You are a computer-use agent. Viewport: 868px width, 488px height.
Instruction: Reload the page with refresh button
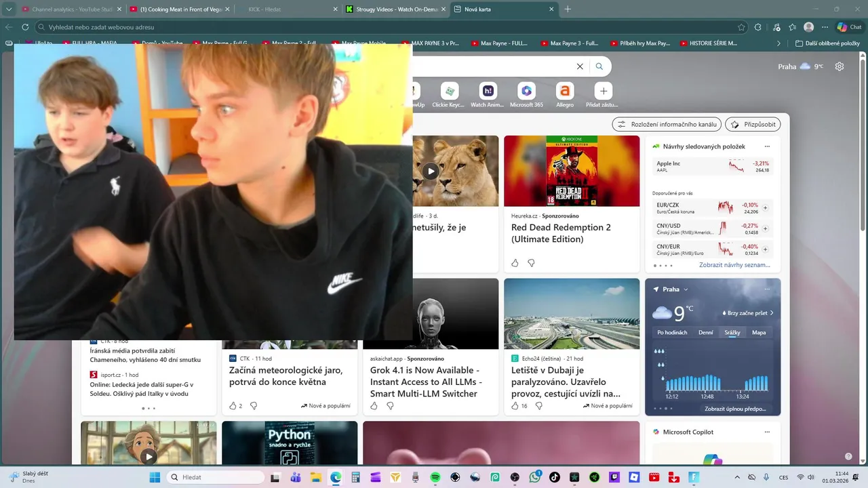tap(25, 27)
